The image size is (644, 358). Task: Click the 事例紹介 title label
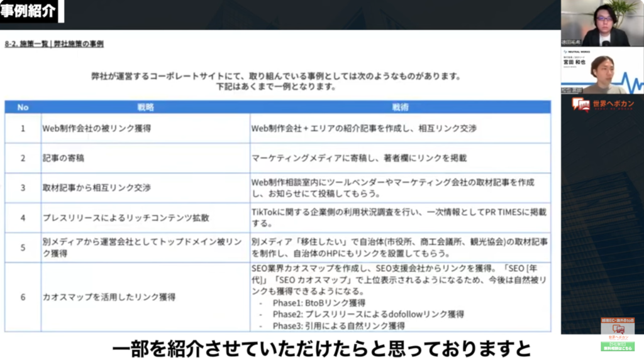pos(29,11)
